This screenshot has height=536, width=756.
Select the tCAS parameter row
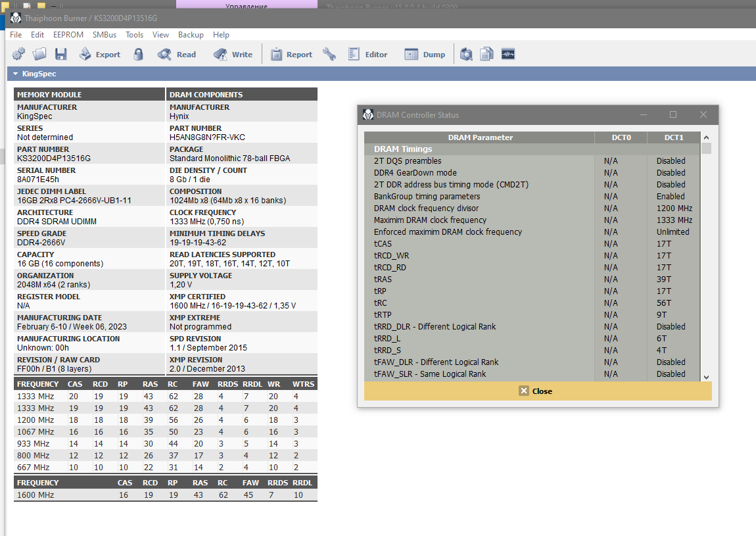pyautogui.click(x=532, y=243)
